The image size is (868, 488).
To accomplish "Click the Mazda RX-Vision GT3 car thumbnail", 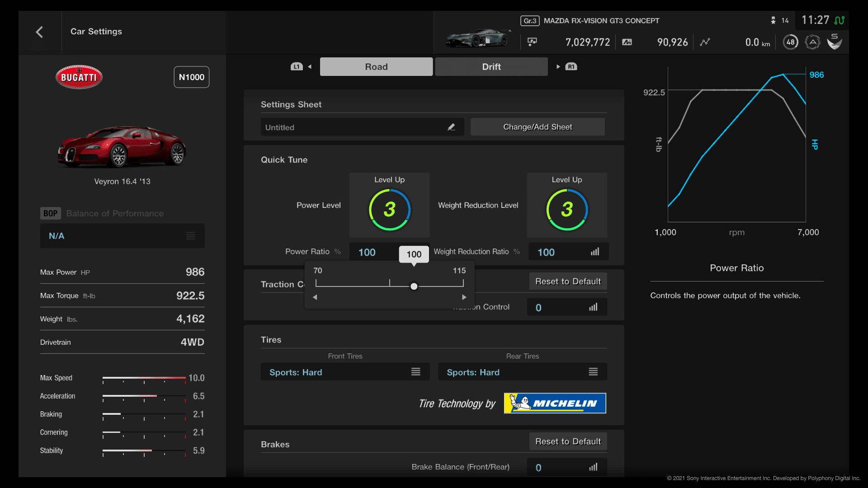I will click(479, 38).
